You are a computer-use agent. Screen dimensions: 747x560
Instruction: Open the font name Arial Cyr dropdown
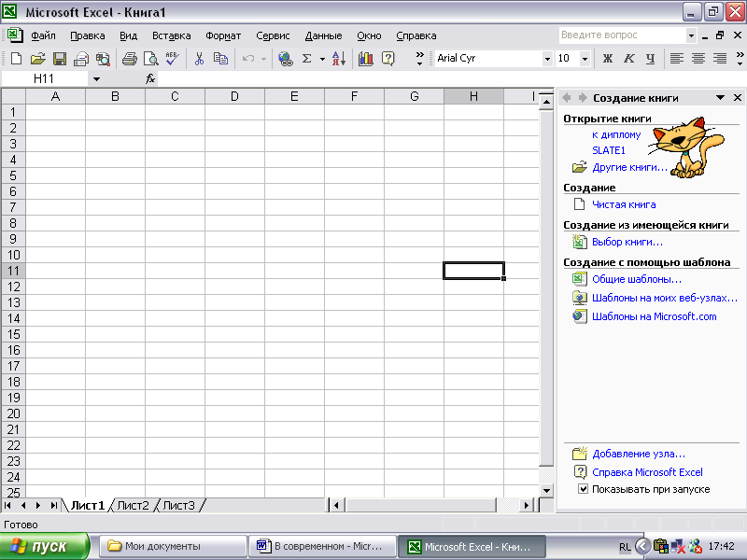(547, 59)
